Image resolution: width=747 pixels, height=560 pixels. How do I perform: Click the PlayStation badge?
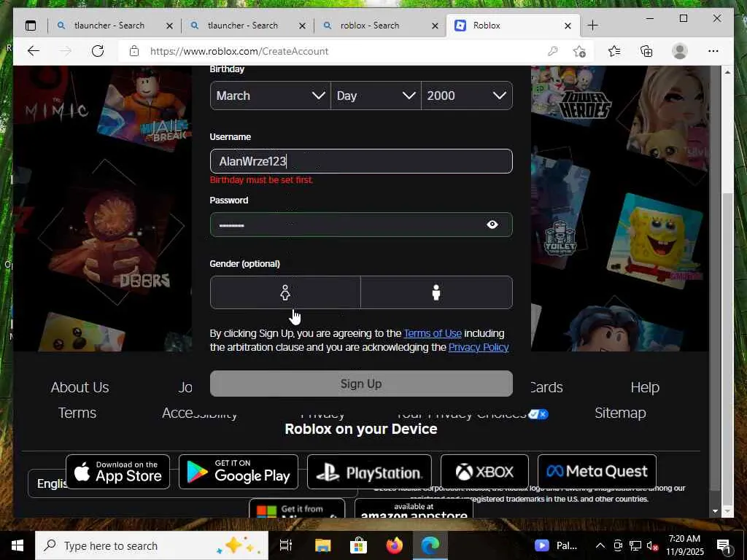click(369, 472)
